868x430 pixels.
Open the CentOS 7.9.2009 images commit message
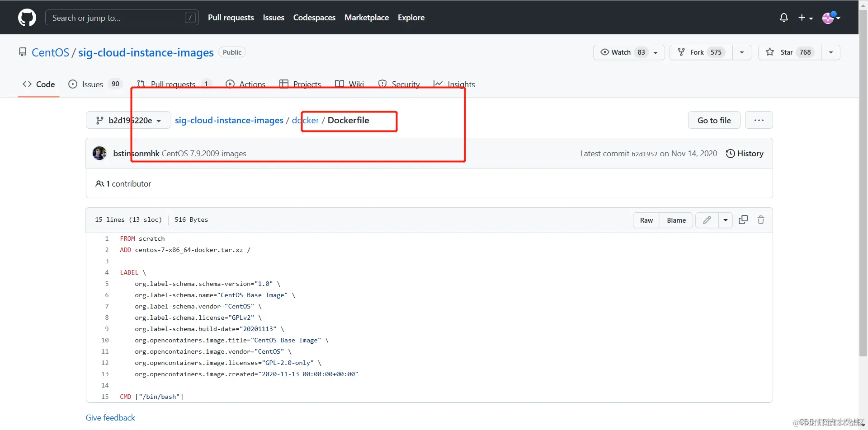[x=204, y=154]
